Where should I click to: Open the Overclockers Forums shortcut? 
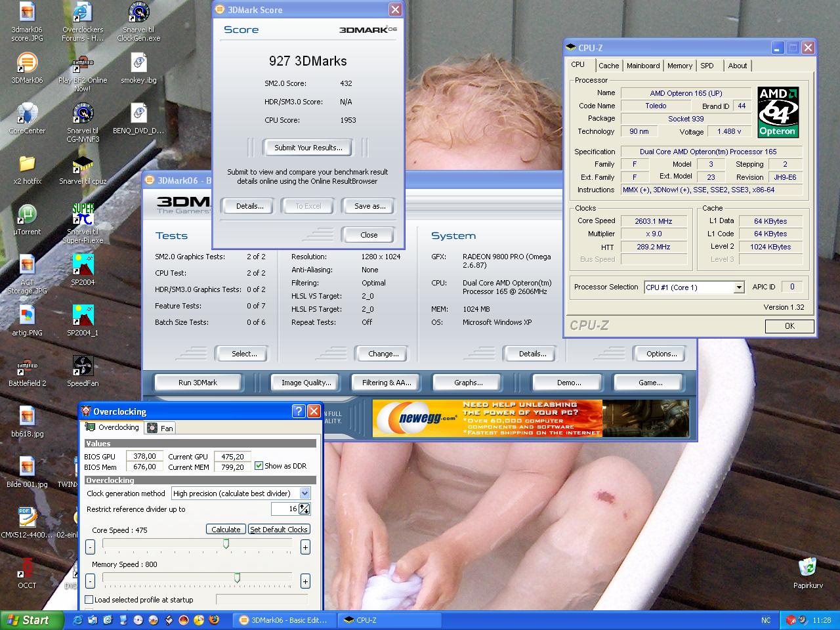point(83,22)
